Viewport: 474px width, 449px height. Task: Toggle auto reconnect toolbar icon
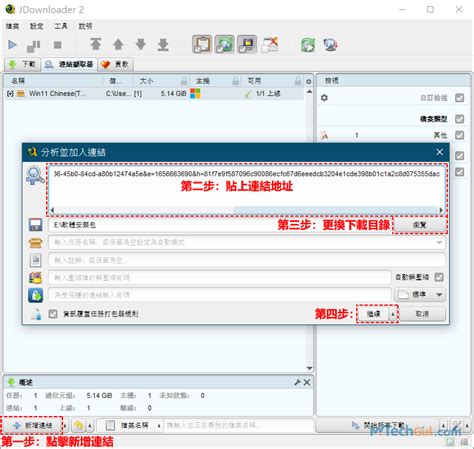tap(224, 44)
